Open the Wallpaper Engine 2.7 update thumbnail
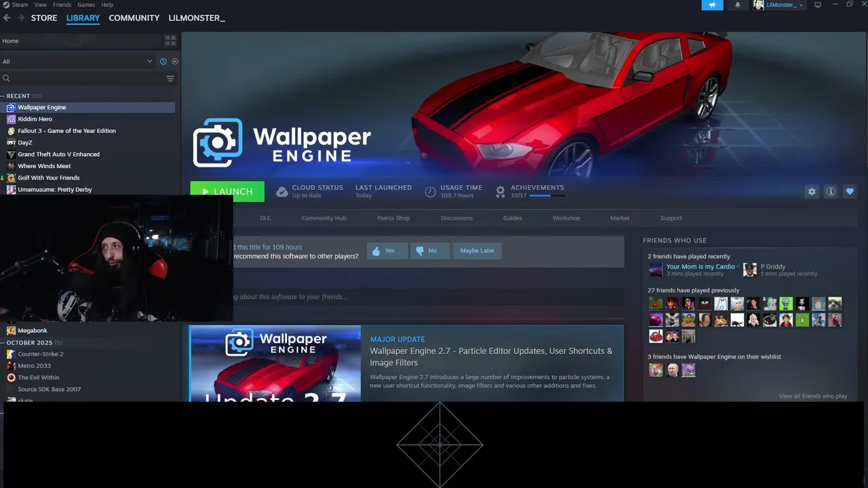Screen dimensions: 868x488 pos(275,364)
